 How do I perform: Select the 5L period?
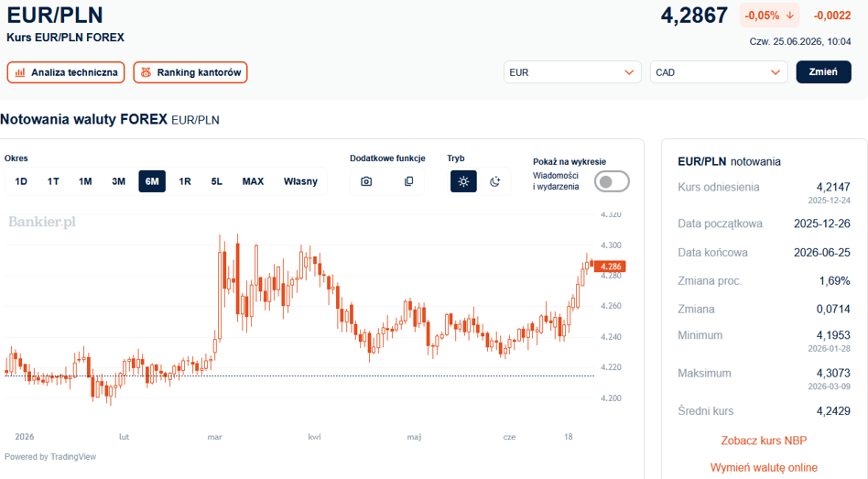click(216, 181)
